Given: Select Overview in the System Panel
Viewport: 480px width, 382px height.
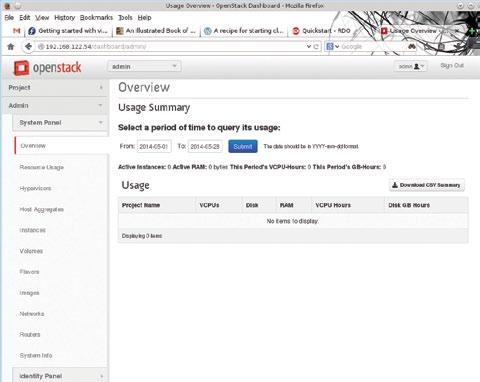Looking at the screenshot, I should click(x=61, y=146).
